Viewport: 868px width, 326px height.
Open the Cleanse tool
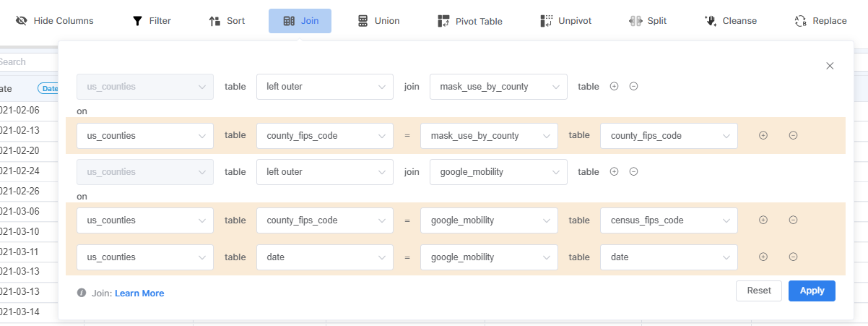[731, 21]
